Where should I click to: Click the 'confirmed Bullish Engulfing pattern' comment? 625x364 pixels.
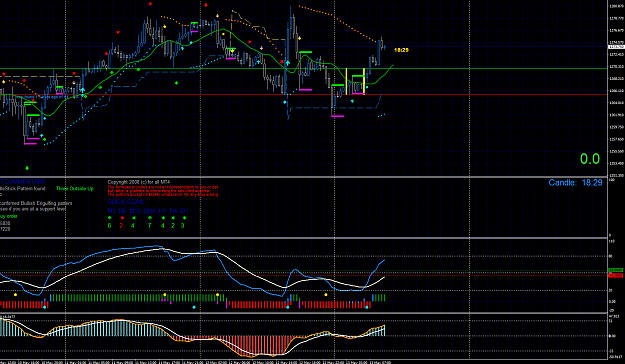coord(36,203)
